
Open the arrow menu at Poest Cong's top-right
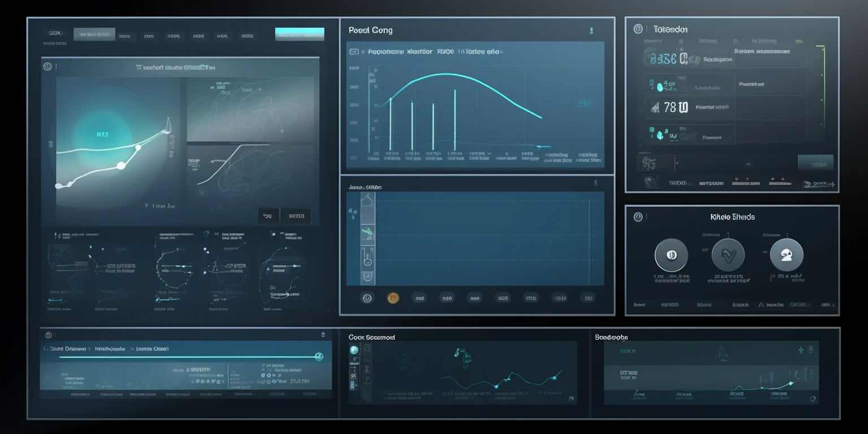tap(591, 31)
